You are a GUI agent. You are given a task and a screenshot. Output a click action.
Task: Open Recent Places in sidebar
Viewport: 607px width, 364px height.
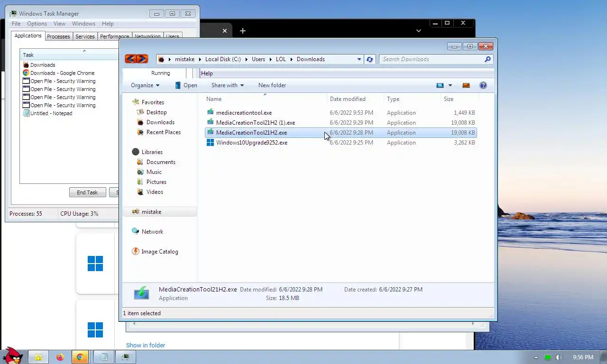[163, 132]
